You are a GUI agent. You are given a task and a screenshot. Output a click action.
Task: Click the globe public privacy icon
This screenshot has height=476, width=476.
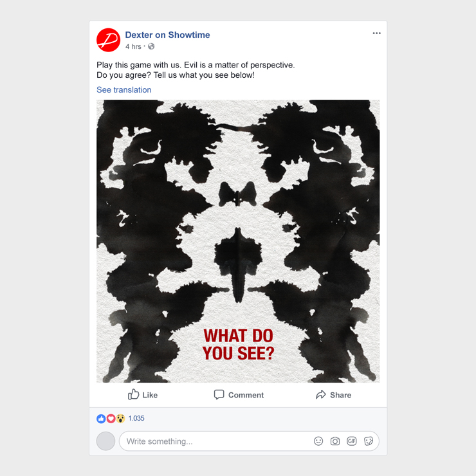[x=151, y=46]
